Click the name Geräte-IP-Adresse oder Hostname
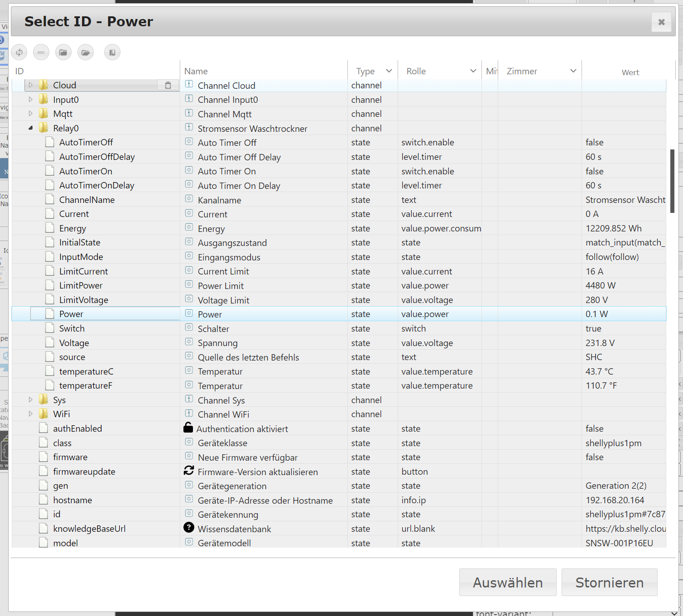This screenshot has height=616, width=683. [265, 500]
